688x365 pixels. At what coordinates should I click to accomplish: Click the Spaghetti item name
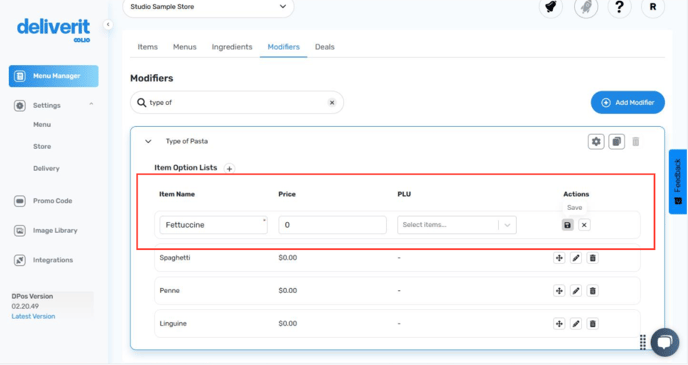tap(175, 258)
